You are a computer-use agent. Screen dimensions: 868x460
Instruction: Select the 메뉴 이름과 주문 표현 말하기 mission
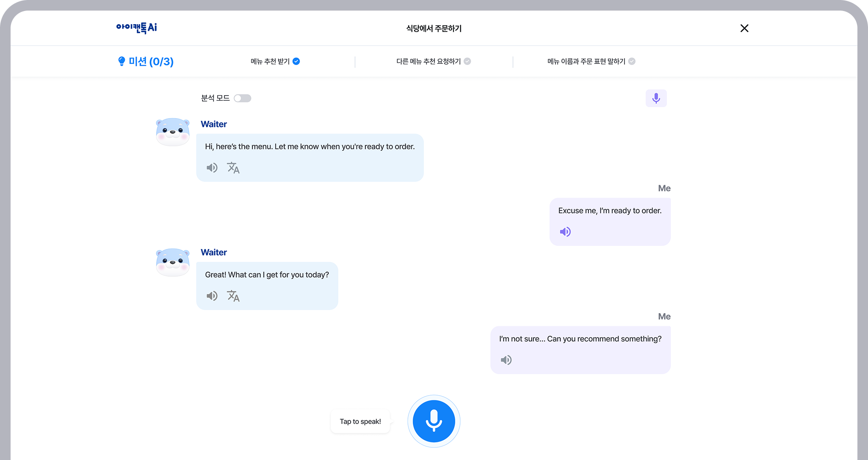coord(586,61)
